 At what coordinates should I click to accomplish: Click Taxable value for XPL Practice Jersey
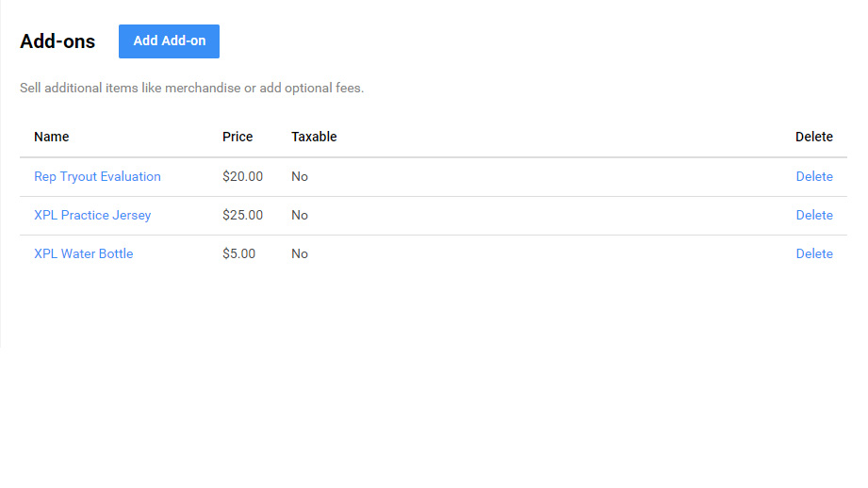(x=300, y=215)
